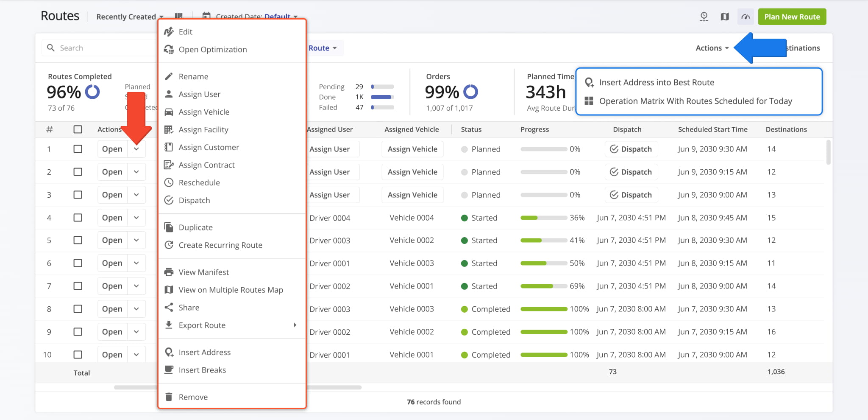Check the checkbox for route row 4
The width and height of the screenshot is (868, 420).
point(78,218)
